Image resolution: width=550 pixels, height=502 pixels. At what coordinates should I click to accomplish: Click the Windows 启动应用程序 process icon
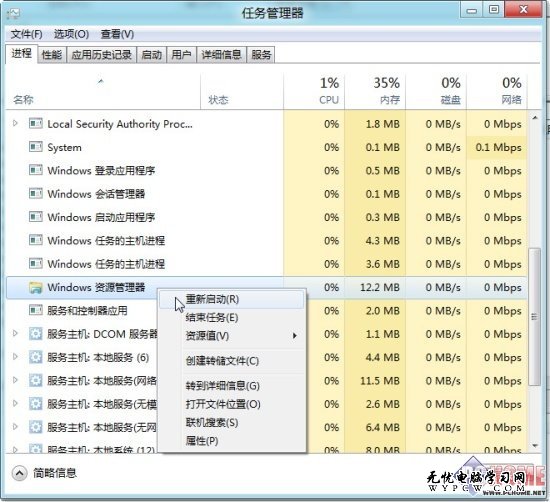(35, 217)
